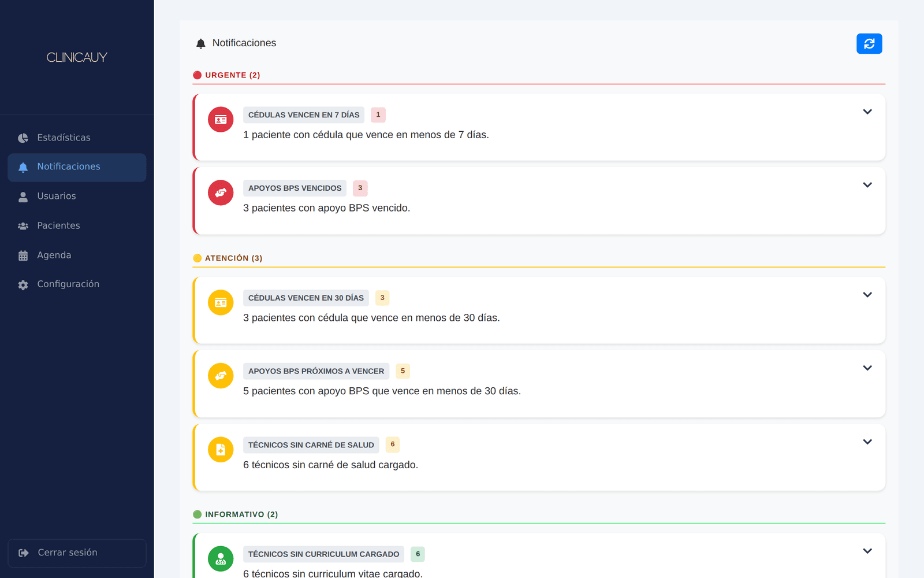Screen dimensions: 924x578
Task: Open the Pacientes section
Action: click(x=77, y=226)
